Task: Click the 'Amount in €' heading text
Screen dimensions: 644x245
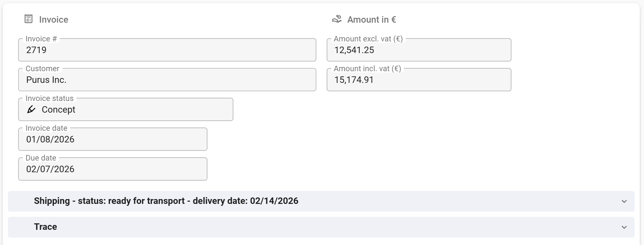Action: pos(371,19)
